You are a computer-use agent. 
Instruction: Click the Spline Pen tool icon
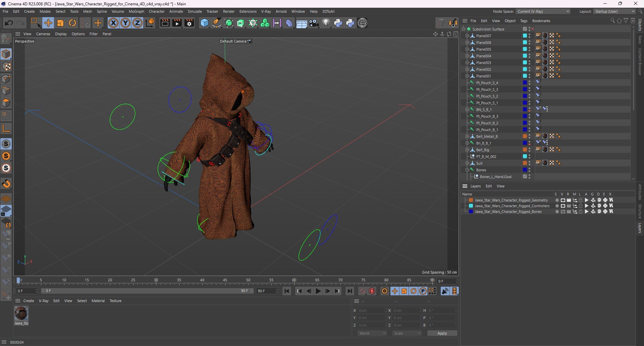pyautogui.click(x=217, y=23)
